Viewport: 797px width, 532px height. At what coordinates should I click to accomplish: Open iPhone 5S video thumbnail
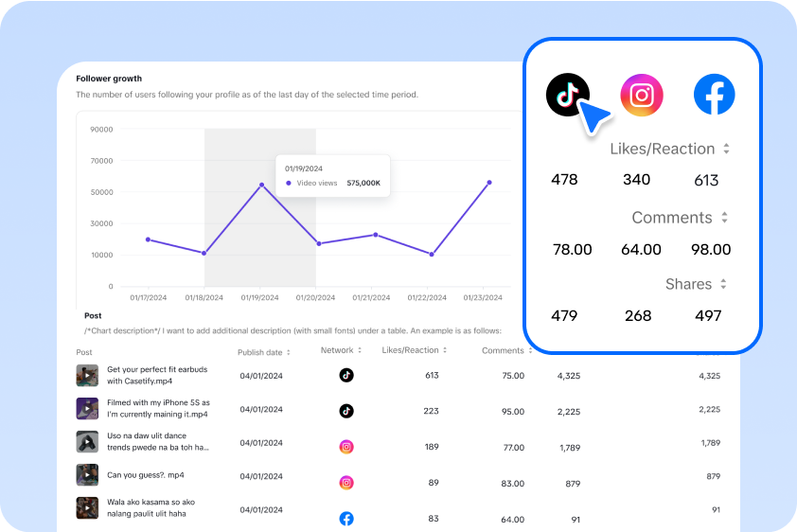pos(87,409)
